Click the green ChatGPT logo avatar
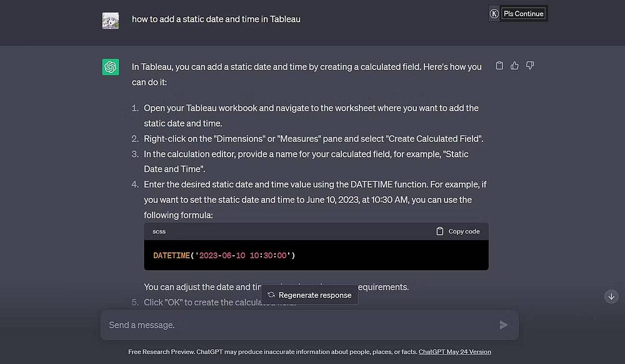The image size is (625, 364). click(111, 67)
